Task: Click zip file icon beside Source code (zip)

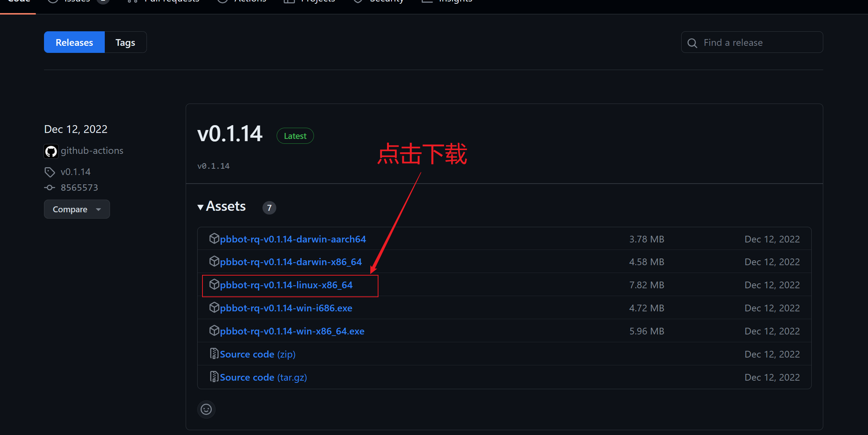Action: click(x=214, y=353)
